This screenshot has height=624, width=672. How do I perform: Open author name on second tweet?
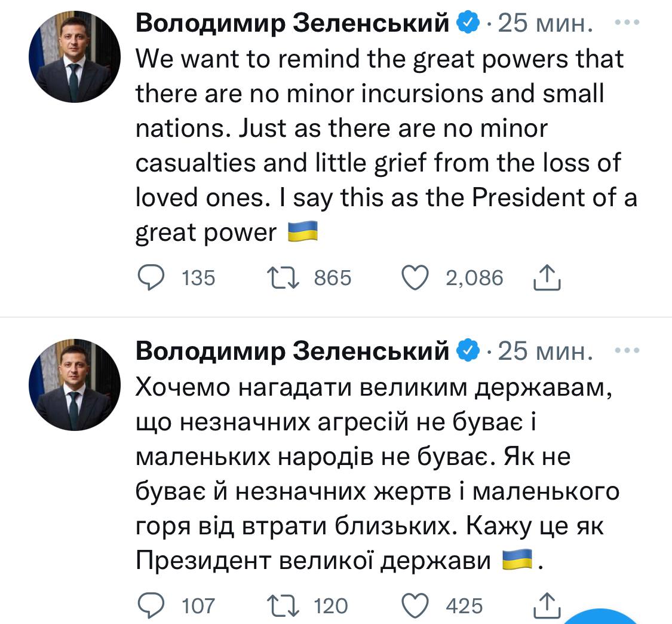click(292, 352)
